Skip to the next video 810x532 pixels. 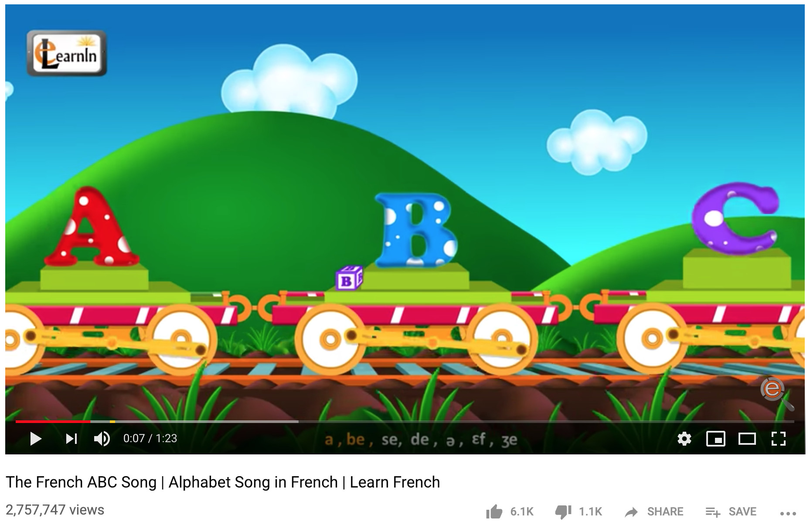tap(71, 438)
